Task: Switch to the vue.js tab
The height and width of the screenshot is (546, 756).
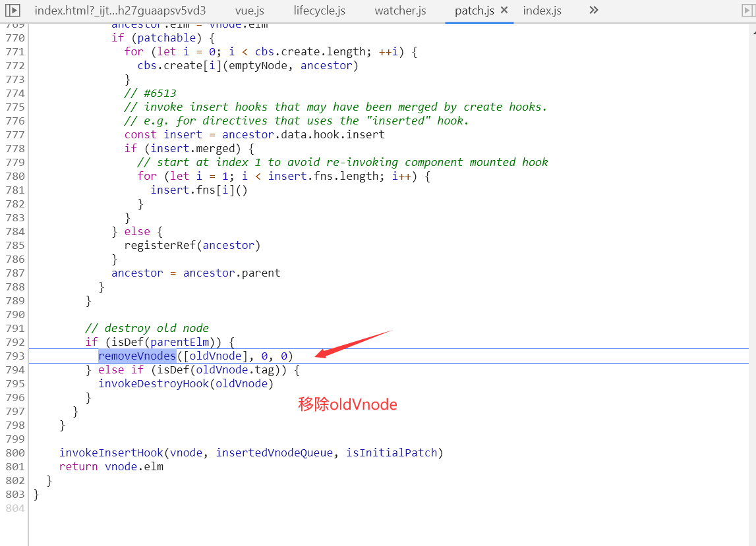Action: pos(250,11)
